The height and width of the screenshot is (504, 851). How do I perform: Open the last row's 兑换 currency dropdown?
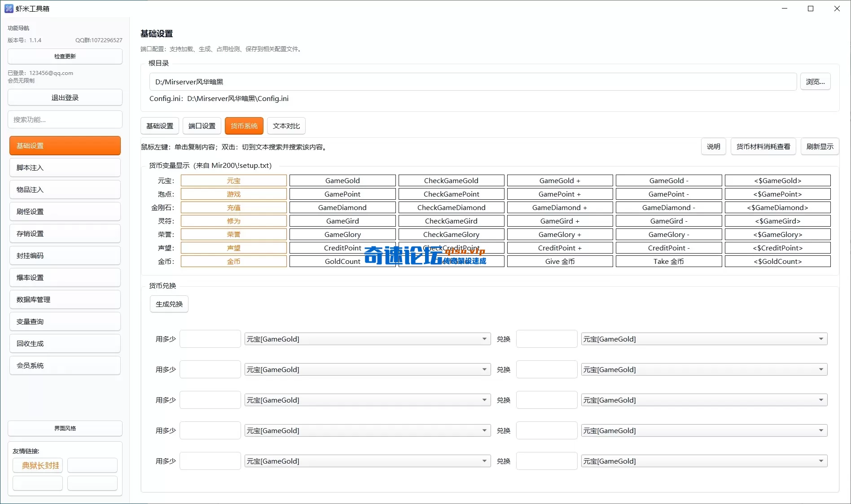[x=703, y=461]
